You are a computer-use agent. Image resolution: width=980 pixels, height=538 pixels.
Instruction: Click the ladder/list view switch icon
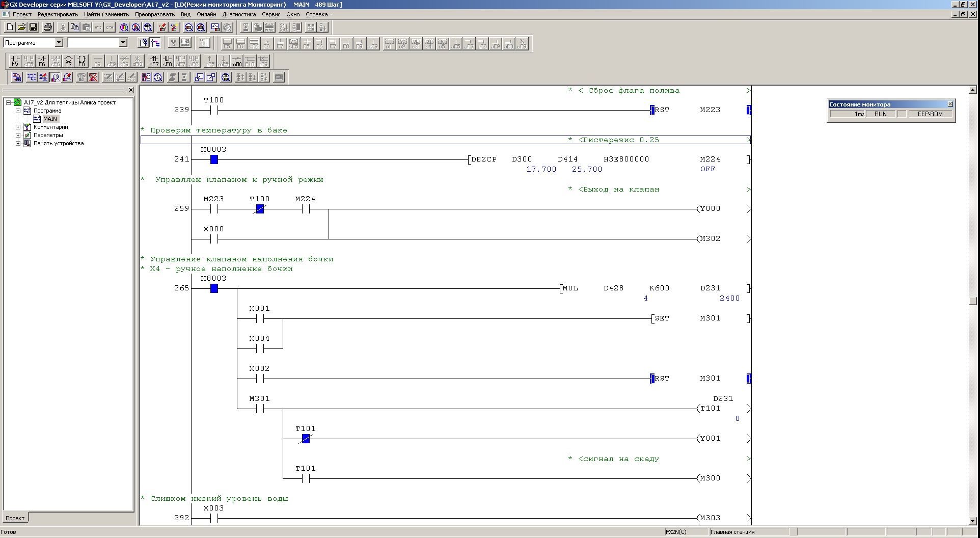click(17, 77)
